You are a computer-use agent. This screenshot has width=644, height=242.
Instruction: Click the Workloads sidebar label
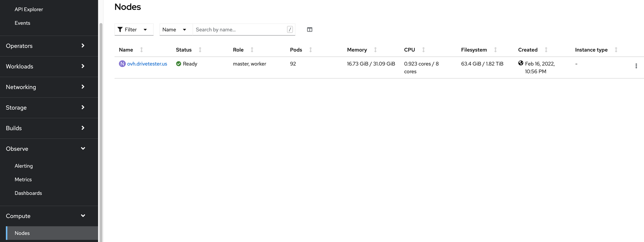[x=19, y=66]
